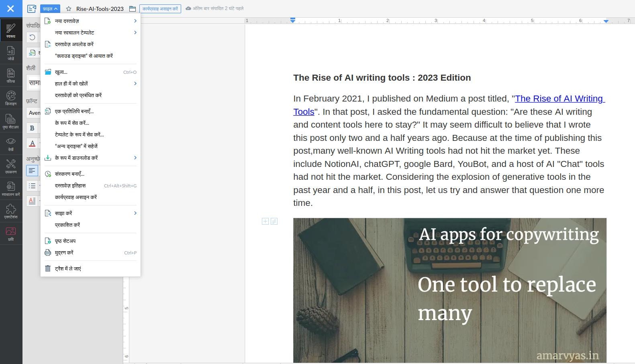Choose दस्तावेज़ अपलोड करें menu item
This screenshot has height=364, width=635.
point(90,44)
